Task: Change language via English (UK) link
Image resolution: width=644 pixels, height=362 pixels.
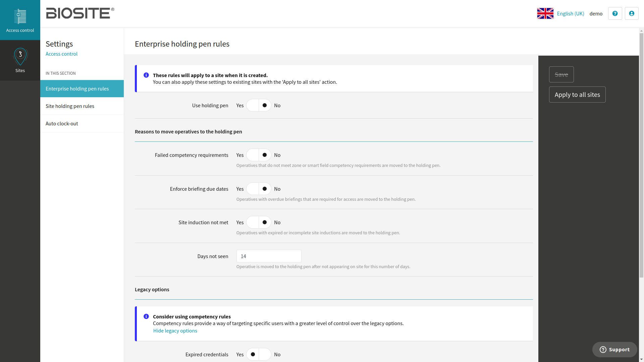Action: point(571,13)
